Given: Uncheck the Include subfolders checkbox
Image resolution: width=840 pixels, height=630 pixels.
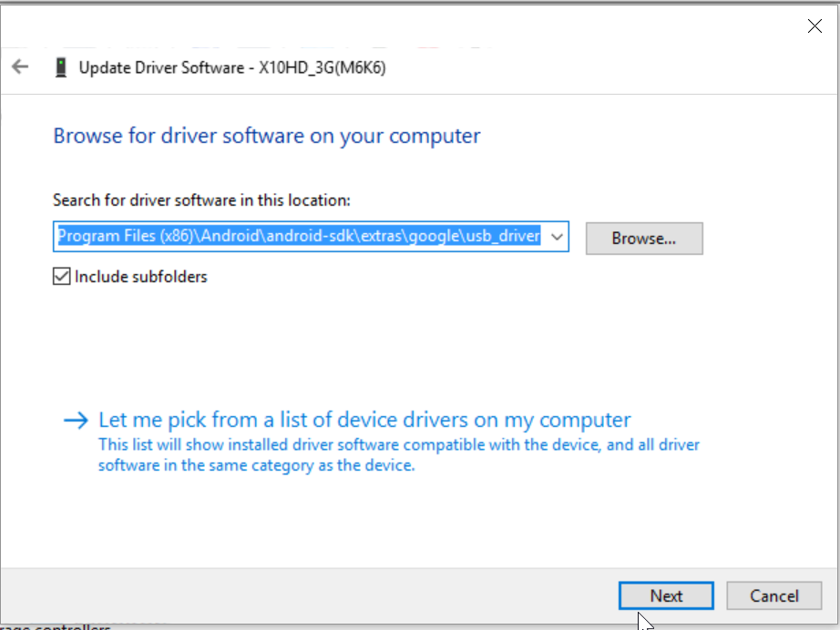Looking at the screenshot, I should pyautogui.click(x=62, y=277).
